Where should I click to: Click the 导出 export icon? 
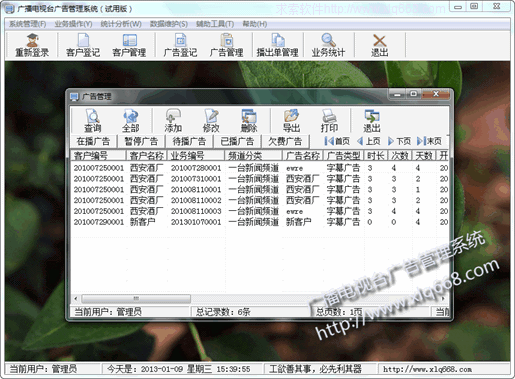pos(291,121)
